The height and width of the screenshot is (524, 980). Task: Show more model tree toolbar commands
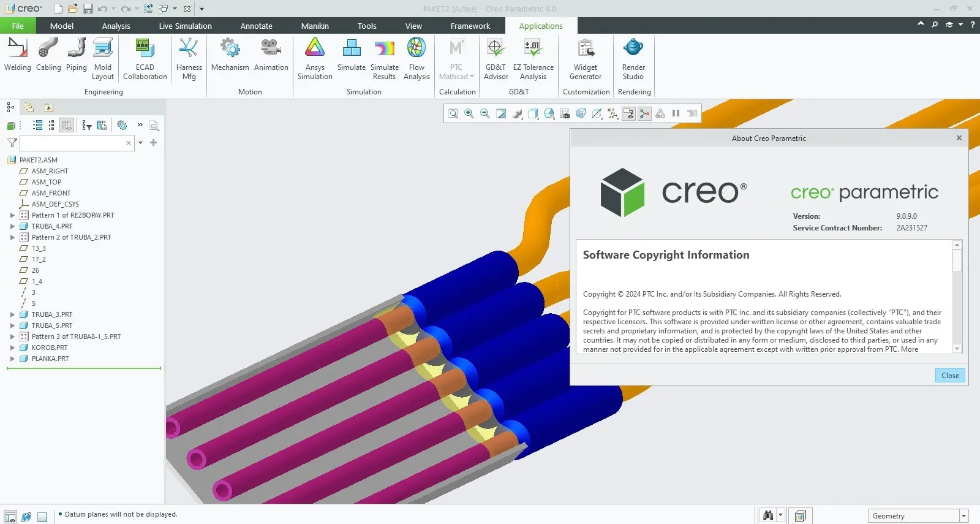[x=140, y=125]
